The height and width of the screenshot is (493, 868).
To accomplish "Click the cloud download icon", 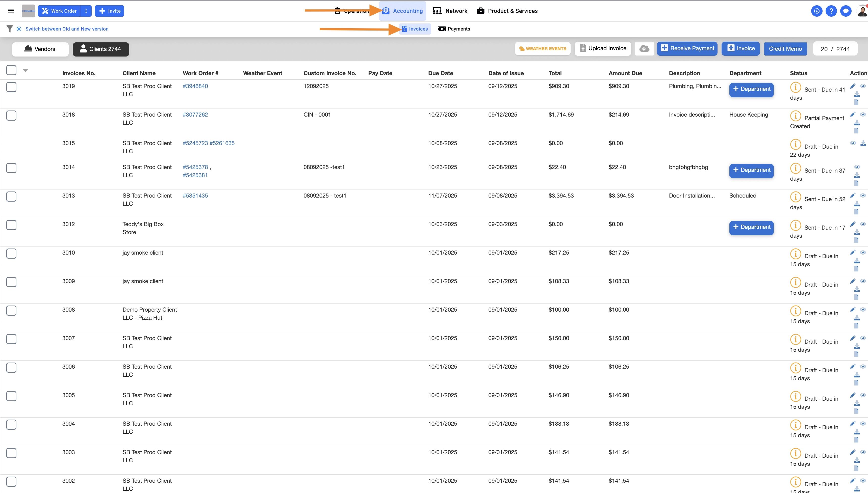I will pyautogui.click(x=644, y=48).
